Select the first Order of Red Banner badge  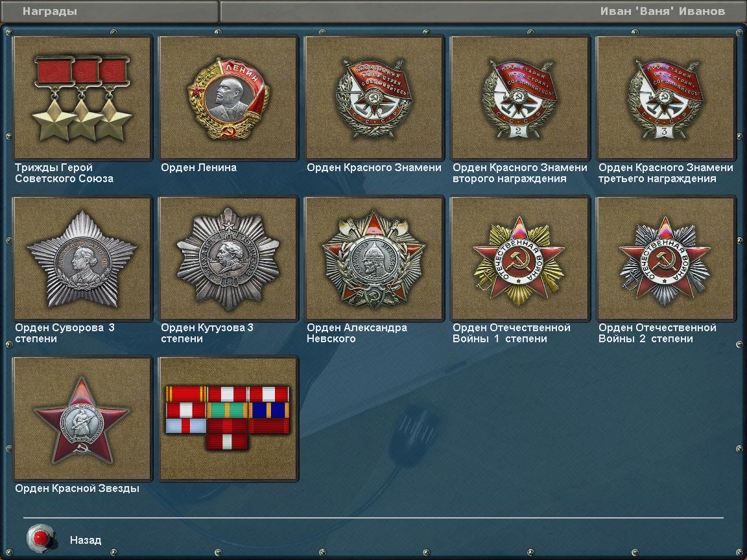click(x=374, y=98)
